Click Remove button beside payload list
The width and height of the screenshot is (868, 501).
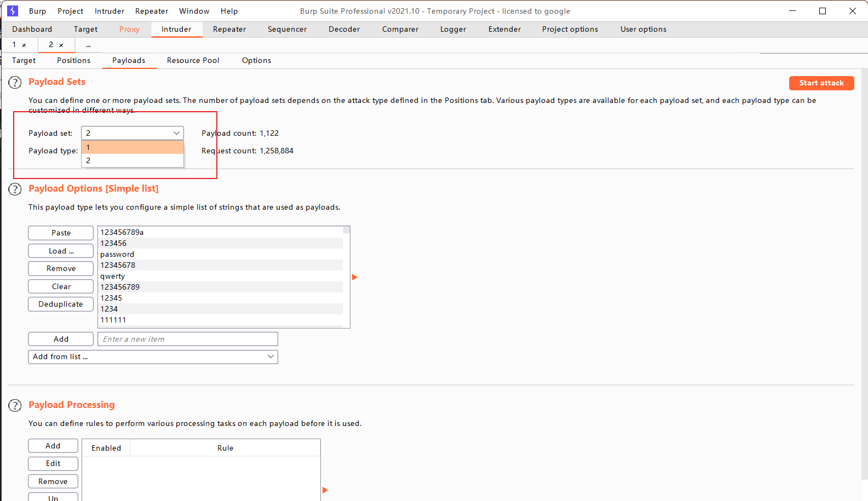coord(61,268)
